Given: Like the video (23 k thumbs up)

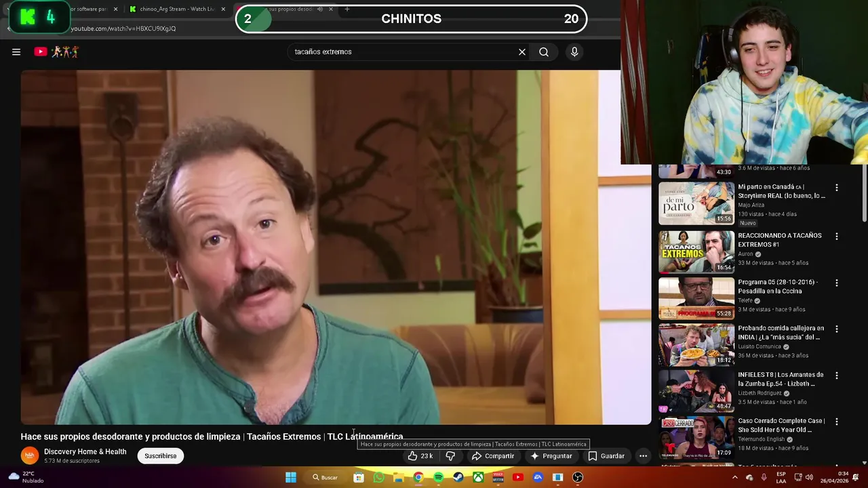Looking at the screenshot, I should click(420, 456).
